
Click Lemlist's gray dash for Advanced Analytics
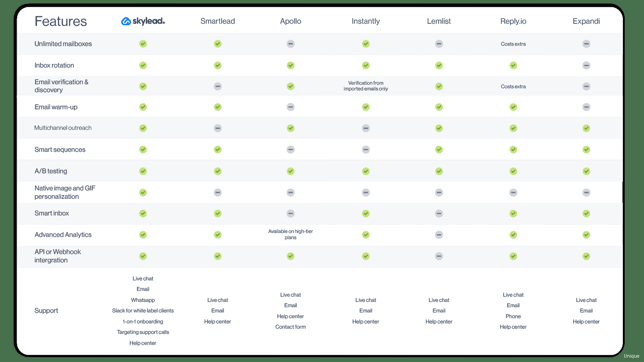coord(439,235)
